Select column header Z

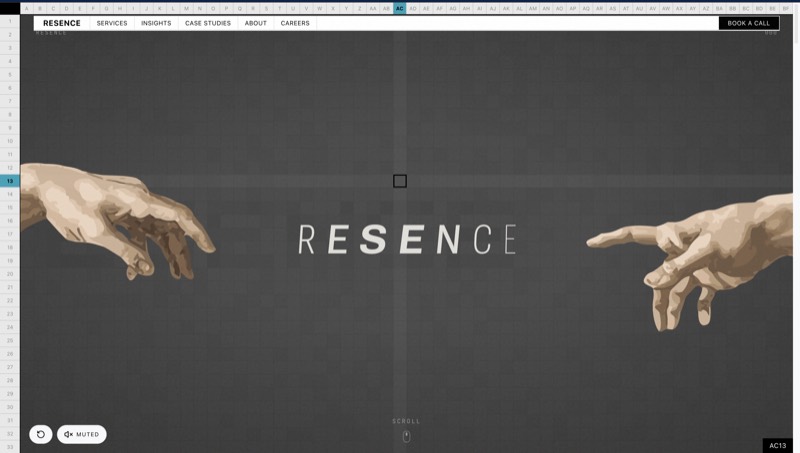(359, 8)
